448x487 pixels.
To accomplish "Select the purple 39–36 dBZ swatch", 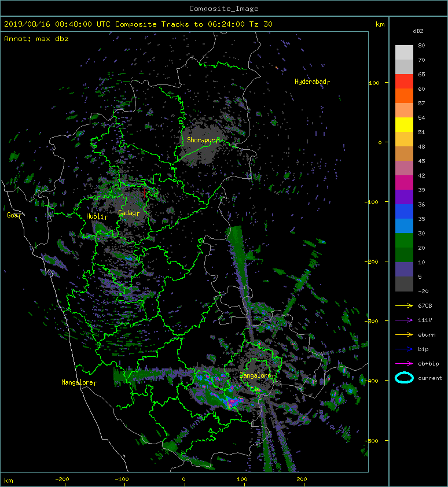I will click(404, 197).
